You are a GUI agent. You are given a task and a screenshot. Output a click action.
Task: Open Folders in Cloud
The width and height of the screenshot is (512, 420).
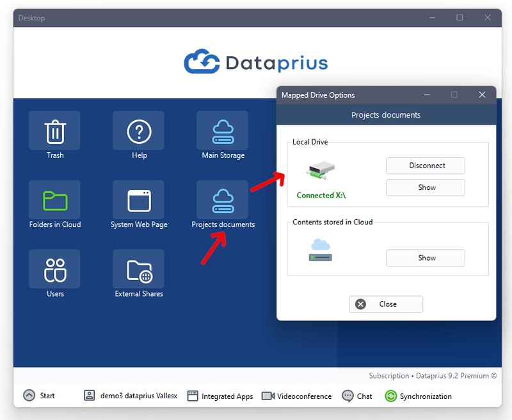coord(54,200)
